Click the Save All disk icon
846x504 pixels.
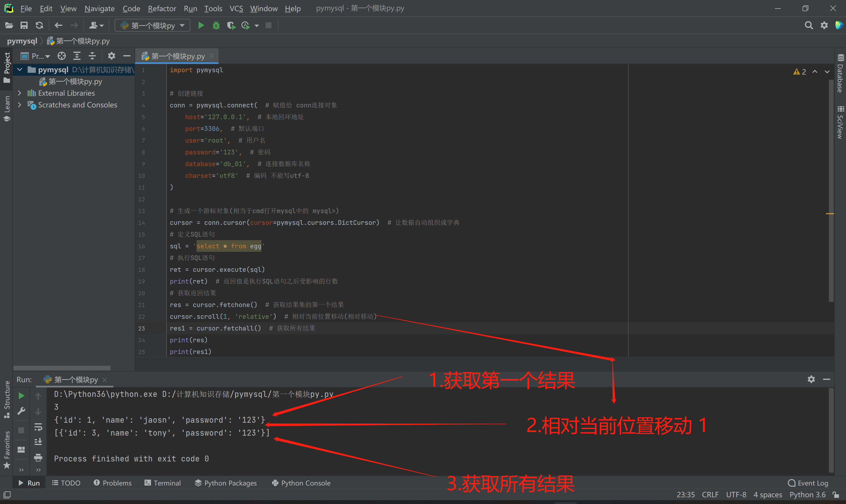click(24, 26)
